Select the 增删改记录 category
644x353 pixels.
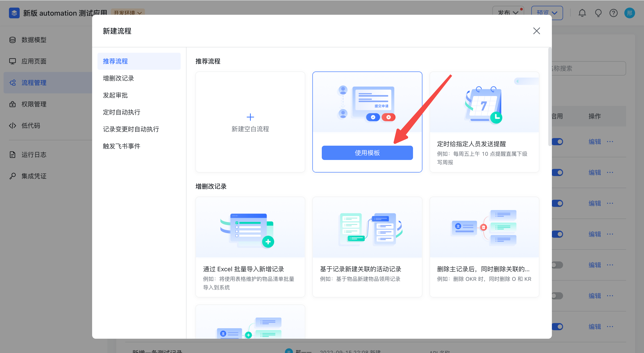pos(139,78)
